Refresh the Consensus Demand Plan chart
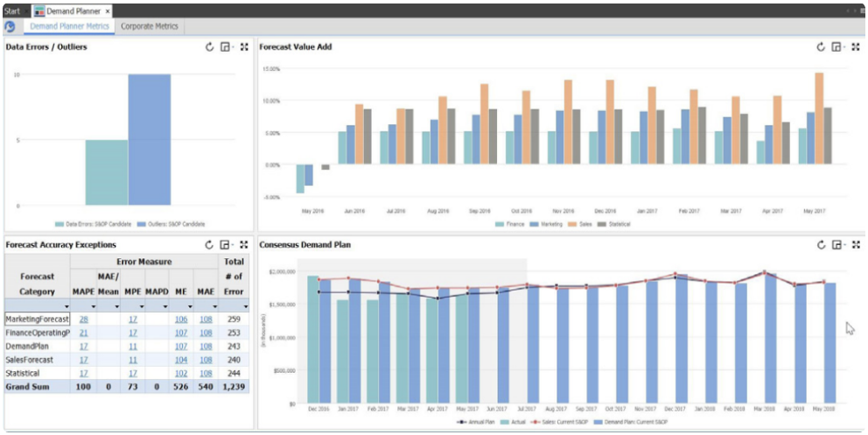 click(821, 245)
